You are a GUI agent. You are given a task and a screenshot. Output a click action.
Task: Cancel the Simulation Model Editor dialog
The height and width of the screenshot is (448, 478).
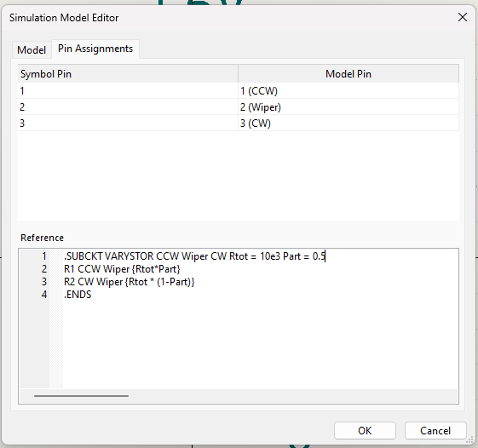pos(435,430)
